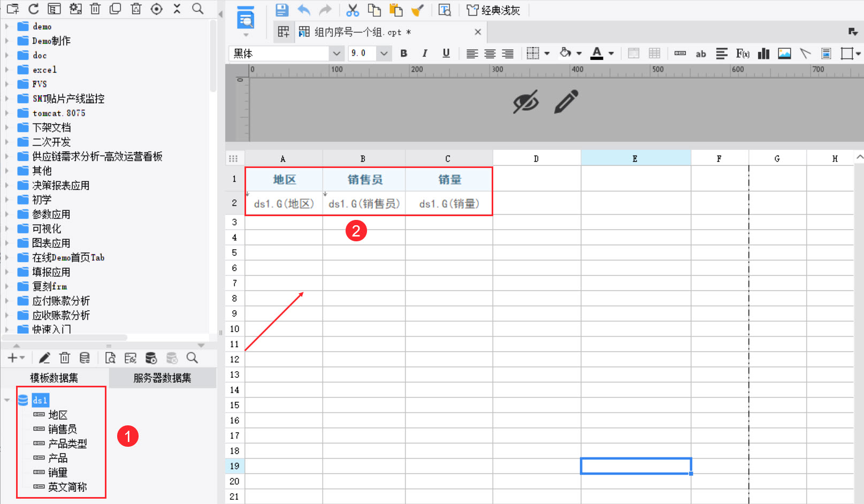The image size is (864, 504).
Task: Click the locate current template target icon
Action: click(157, 9)
